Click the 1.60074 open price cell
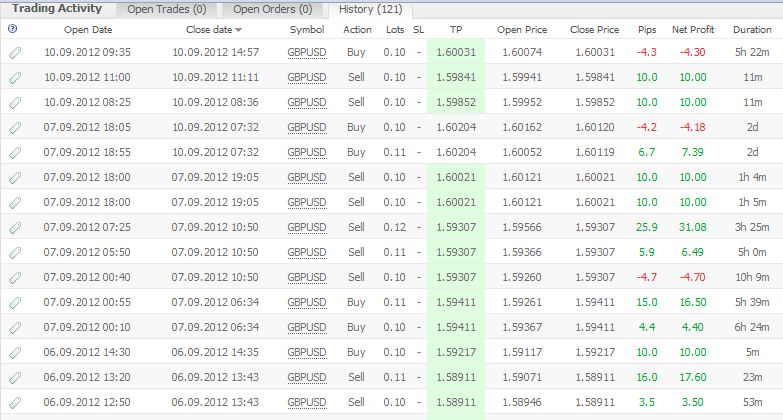Screen dimensions: 783x420 point(522,52)
